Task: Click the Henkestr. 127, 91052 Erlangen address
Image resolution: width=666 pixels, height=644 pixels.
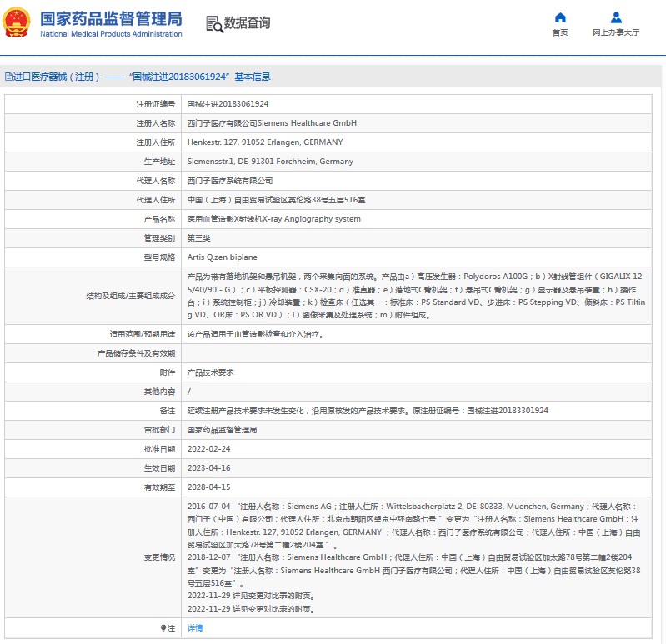Action: 265,142
